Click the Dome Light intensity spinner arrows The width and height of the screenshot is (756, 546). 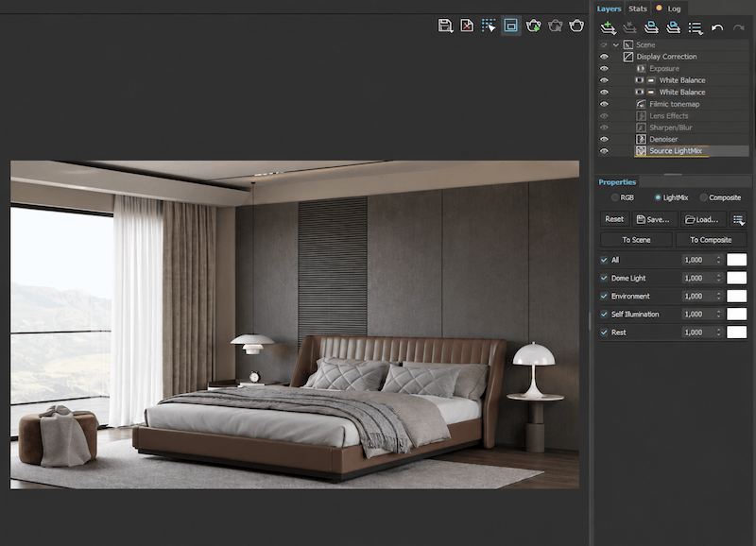click(x=718, y=278)
